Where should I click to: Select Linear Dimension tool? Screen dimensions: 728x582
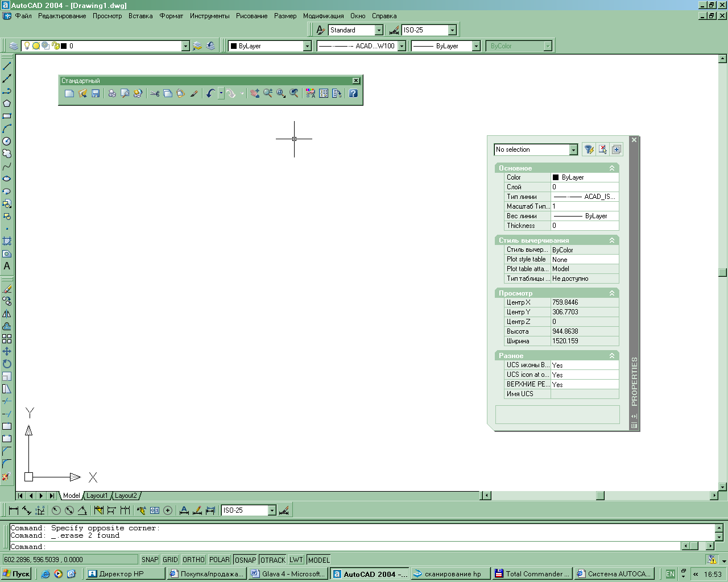[14, 510]
